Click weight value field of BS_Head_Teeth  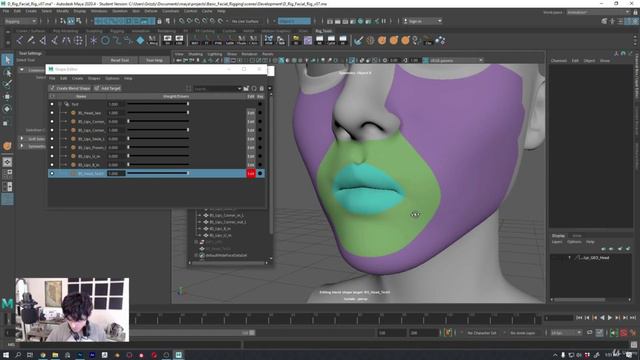point(116,173)
